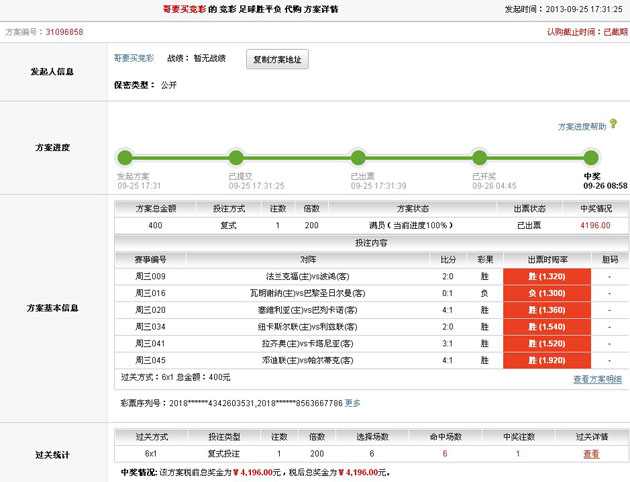Click initiator name 哥要买竞彩 in 发起人信息

click(x=134, y=59)
